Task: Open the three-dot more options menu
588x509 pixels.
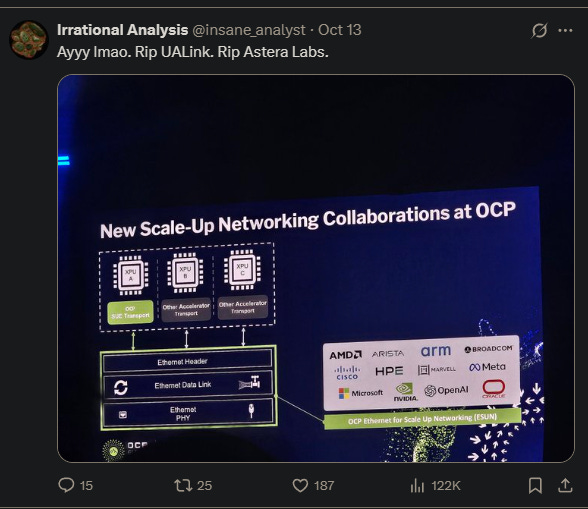Action: click(x=566, y=30)
